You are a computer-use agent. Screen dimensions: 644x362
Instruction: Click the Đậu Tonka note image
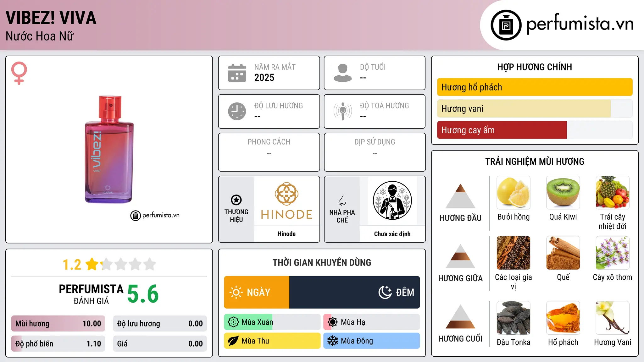[x=514, y=318]
